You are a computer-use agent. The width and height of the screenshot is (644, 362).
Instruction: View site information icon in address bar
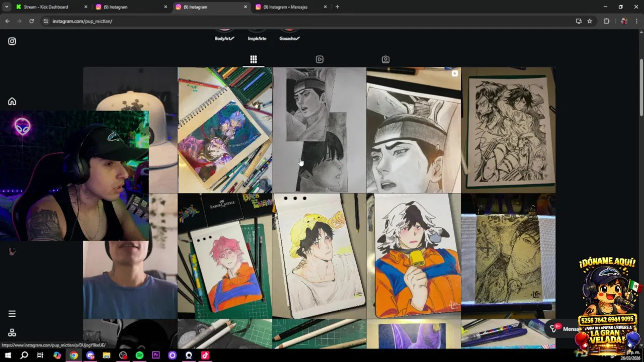tap(46, 21)
